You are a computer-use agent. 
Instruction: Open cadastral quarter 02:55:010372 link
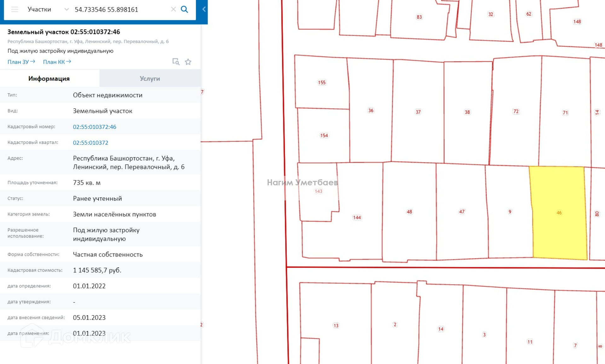90,142
